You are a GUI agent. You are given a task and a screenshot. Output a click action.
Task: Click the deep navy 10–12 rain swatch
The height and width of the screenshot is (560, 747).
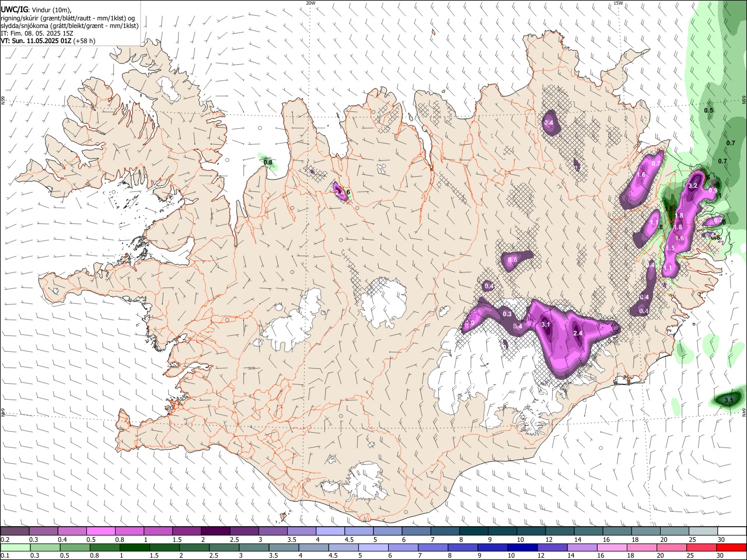(x=521, y=547)
